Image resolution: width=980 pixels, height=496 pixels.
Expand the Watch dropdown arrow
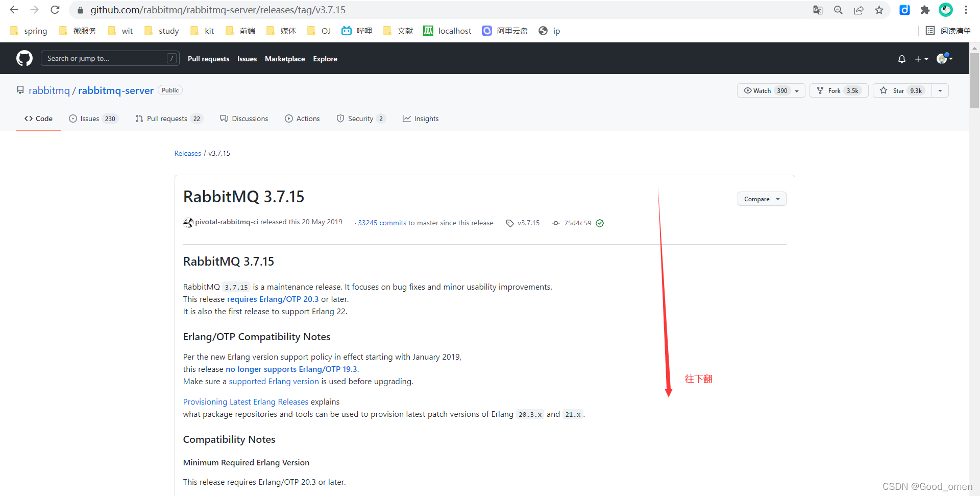[x=797, y=90]
